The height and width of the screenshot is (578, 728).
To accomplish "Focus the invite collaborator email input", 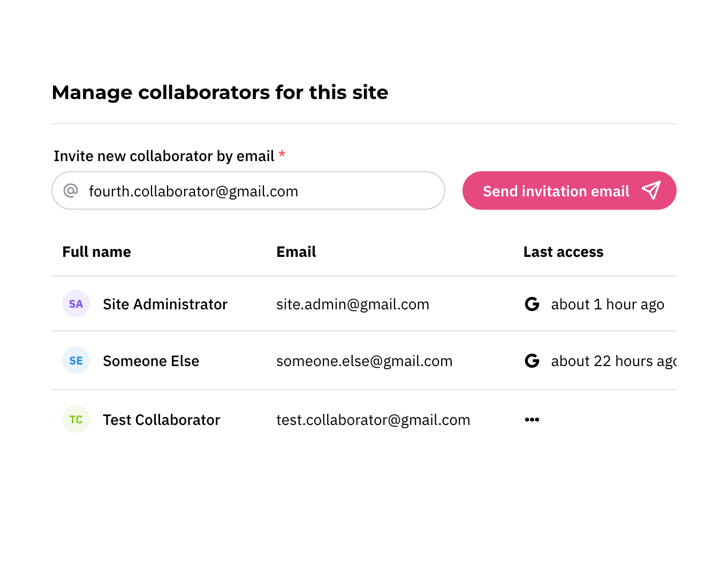I will (257, 191).
